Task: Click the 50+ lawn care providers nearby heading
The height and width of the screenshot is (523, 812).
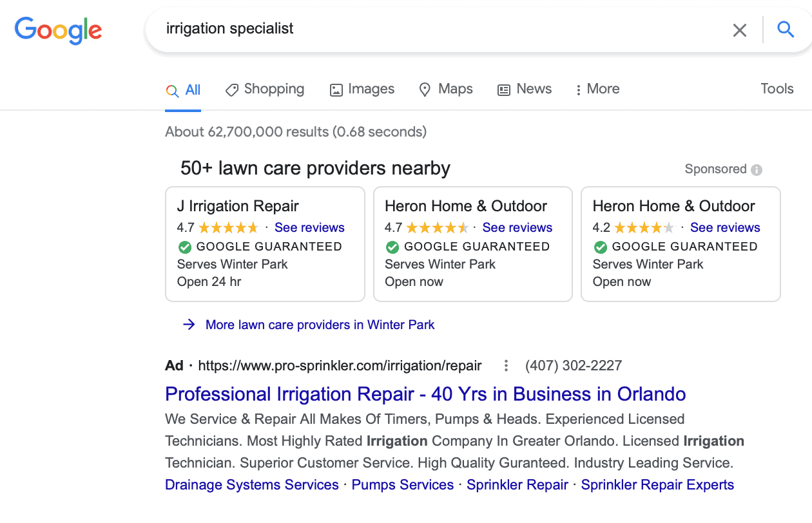Action: (x=315, y=169)
